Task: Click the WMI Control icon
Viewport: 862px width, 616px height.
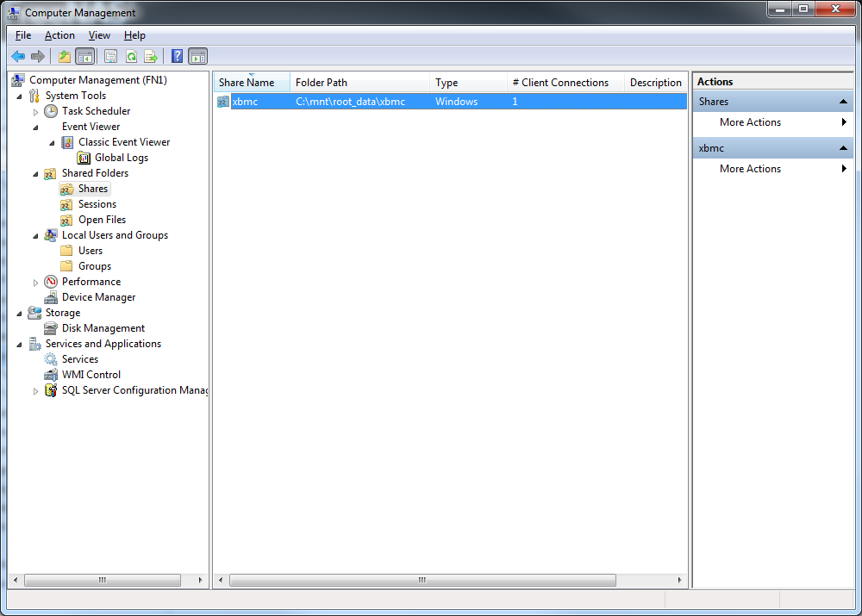Action: [x=51, y=375]
